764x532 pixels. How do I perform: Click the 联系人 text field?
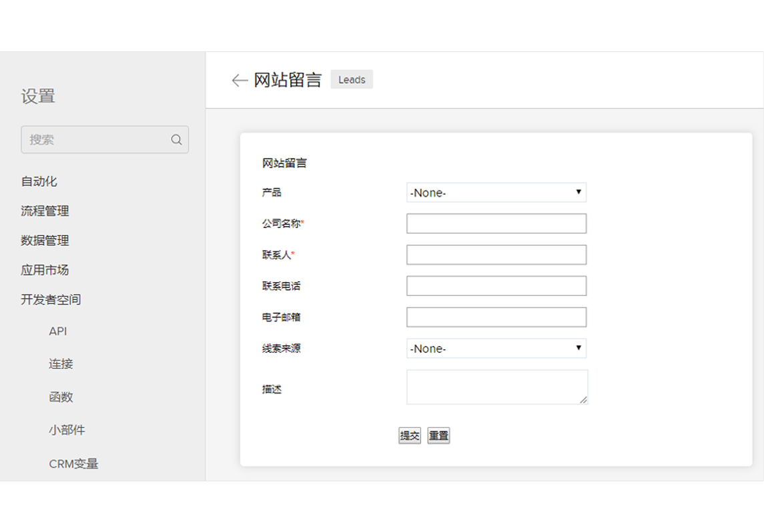(496, 255)
